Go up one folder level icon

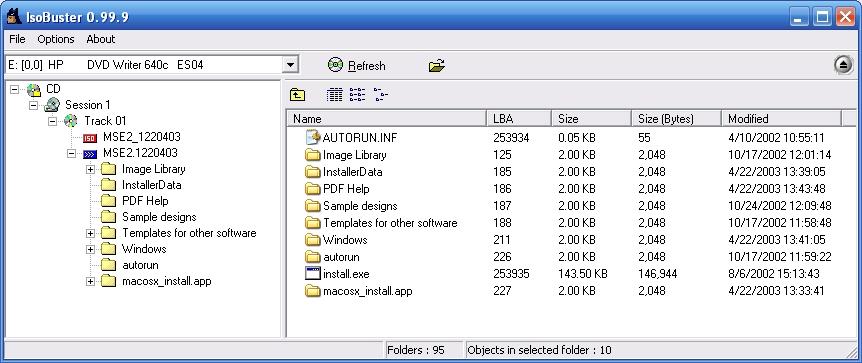coord(297,95)
